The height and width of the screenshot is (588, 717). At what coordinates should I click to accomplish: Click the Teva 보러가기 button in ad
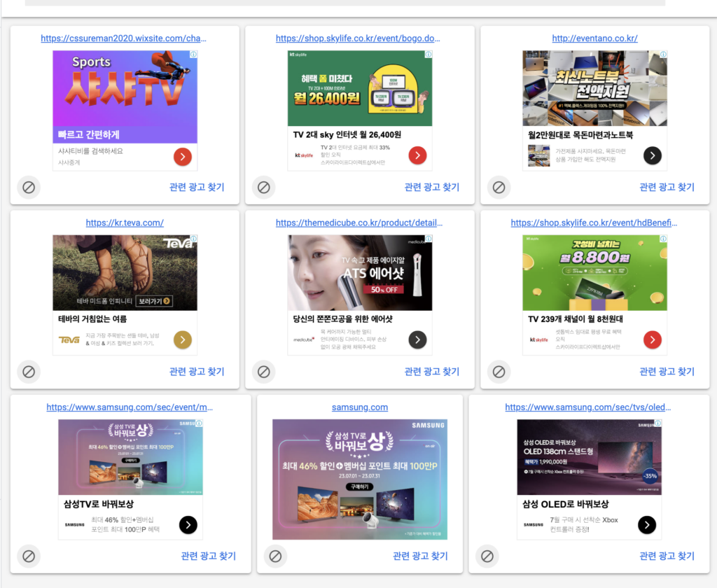(154, 301)
